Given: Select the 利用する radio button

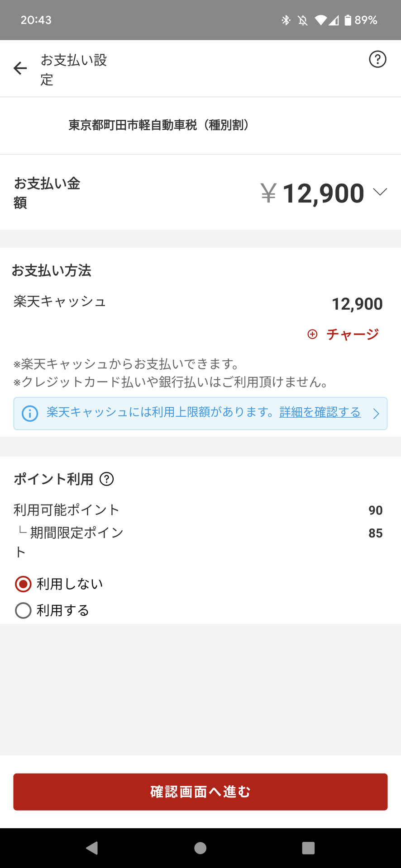Looking at the screenshot, I should (x=23, y=610).
